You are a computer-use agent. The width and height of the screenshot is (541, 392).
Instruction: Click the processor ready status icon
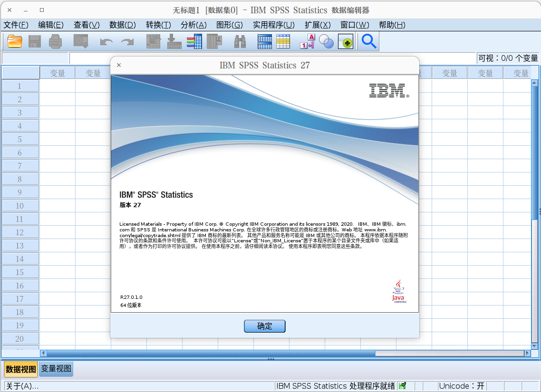[402, 386]
